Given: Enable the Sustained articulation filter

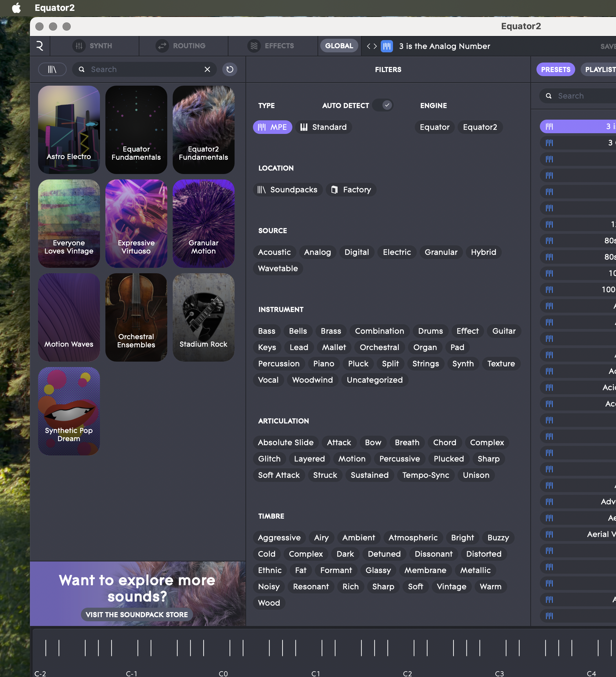Looking at the screenshot, I should pos(370,475).
